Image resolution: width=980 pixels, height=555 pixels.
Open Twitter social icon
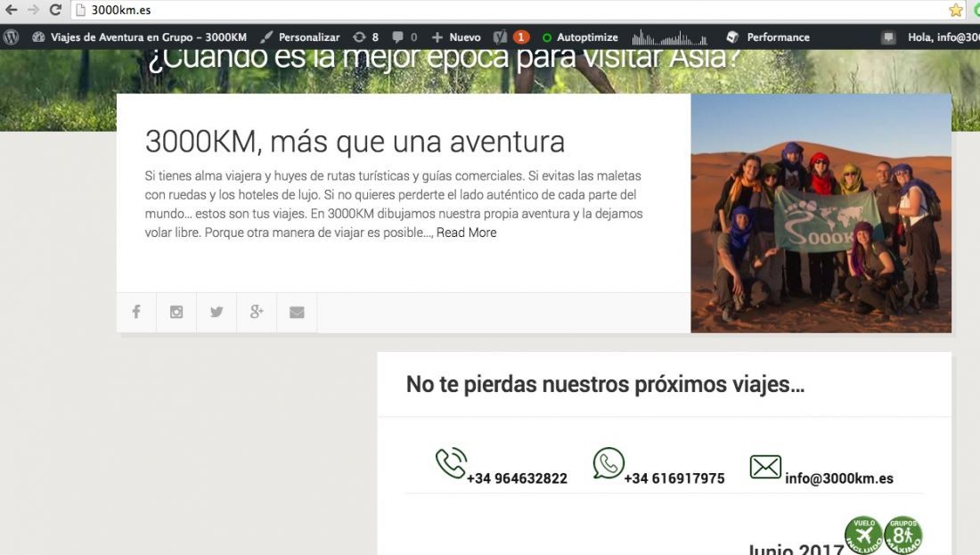coord(216,312)
